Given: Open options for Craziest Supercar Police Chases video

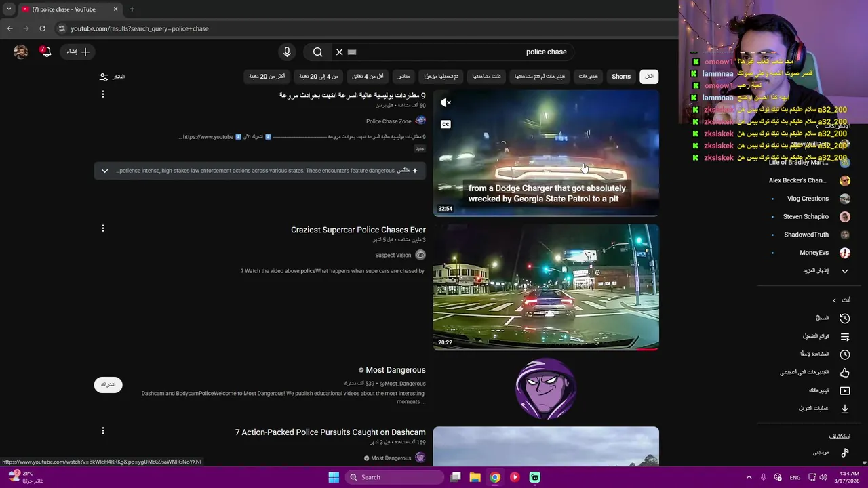Looking at the screenshot, I should pos(103,228).
